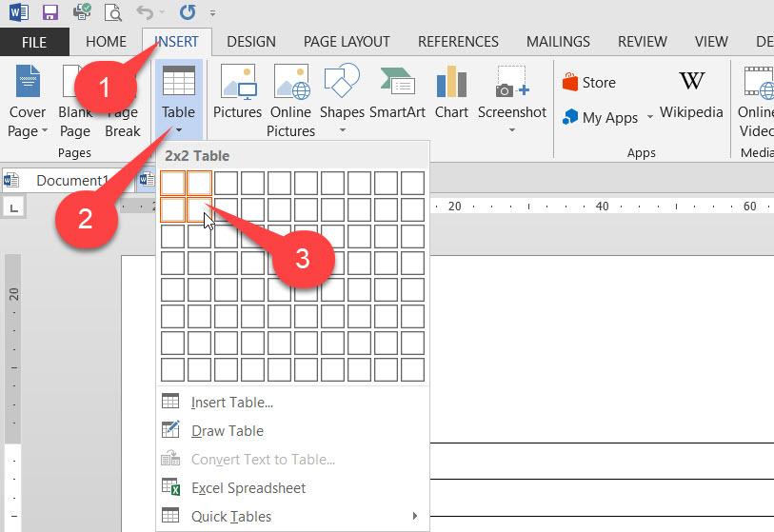Open the FILE backstage button
This screenshot has height=532, width=774.
(34, 42)
